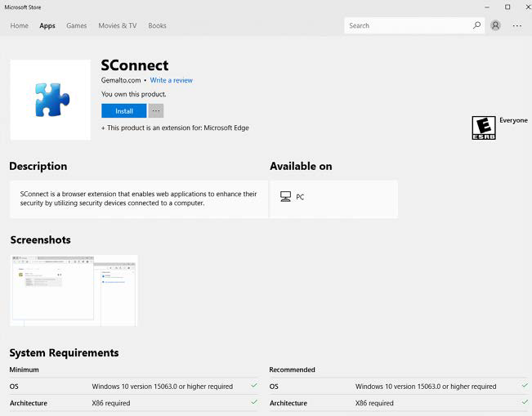Image resolution: width=532 pixels, height=416 pixels.
Task: Select the Apps tab
Action: (47, 26)
